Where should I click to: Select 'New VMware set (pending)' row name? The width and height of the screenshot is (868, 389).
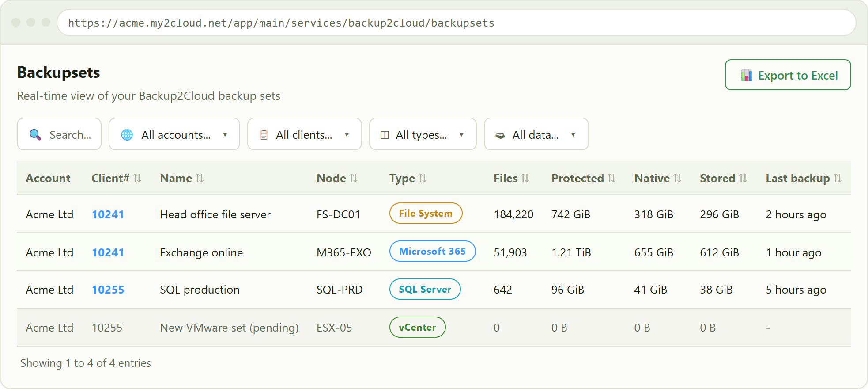coord(229,328)
